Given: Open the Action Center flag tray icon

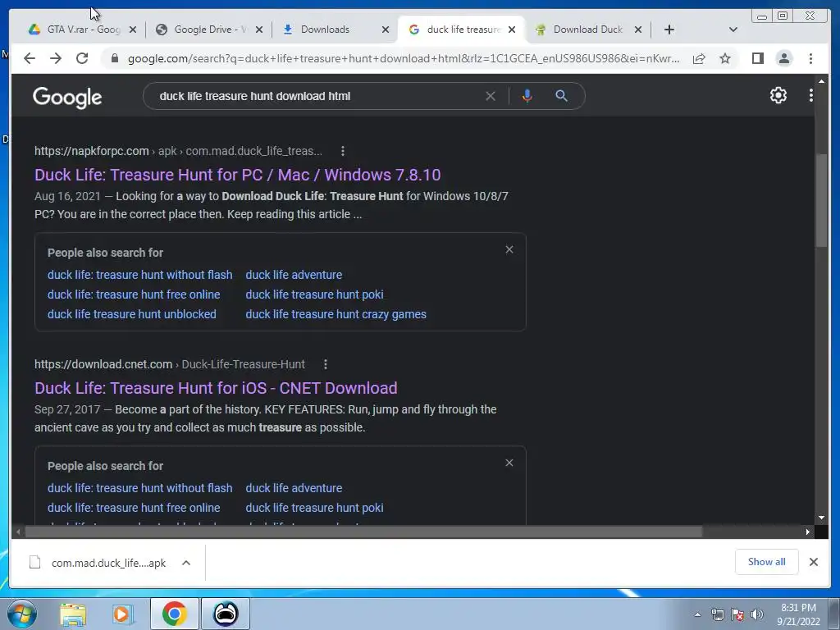Looking at the screenshot, I should [x=737, y=614].
